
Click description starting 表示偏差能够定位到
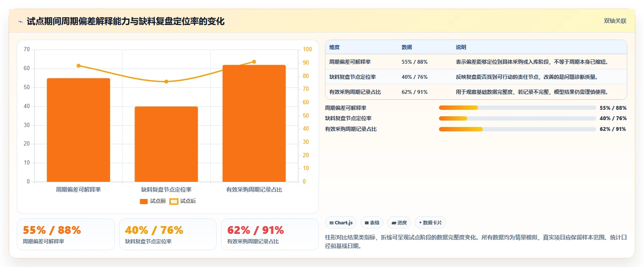point(532,62)
